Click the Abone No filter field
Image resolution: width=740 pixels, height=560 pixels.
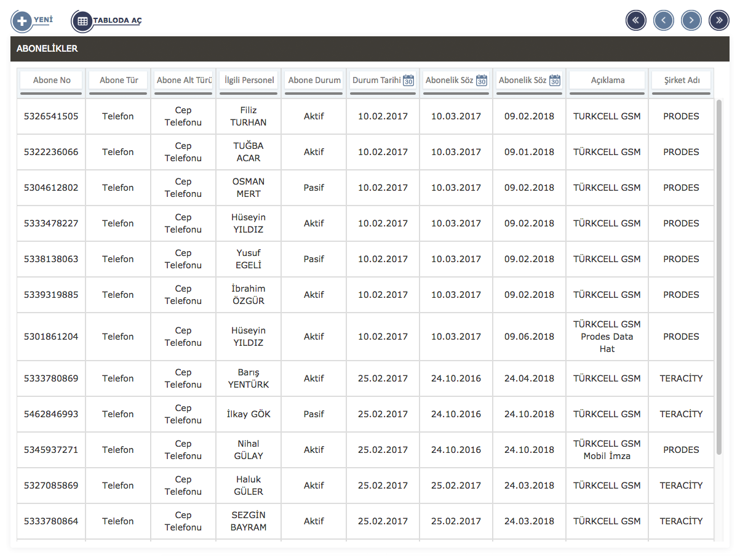click(51, 80)
